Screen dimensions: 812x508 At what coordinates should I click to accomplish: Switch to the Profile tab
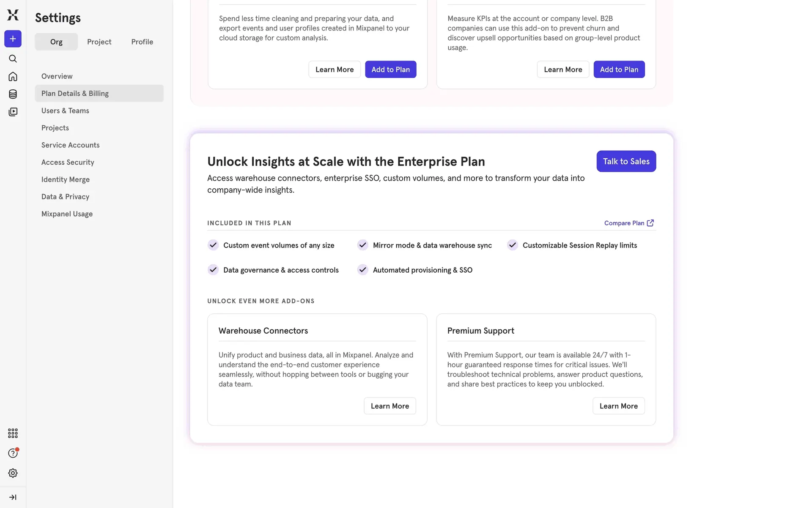(x=142, y=42)
